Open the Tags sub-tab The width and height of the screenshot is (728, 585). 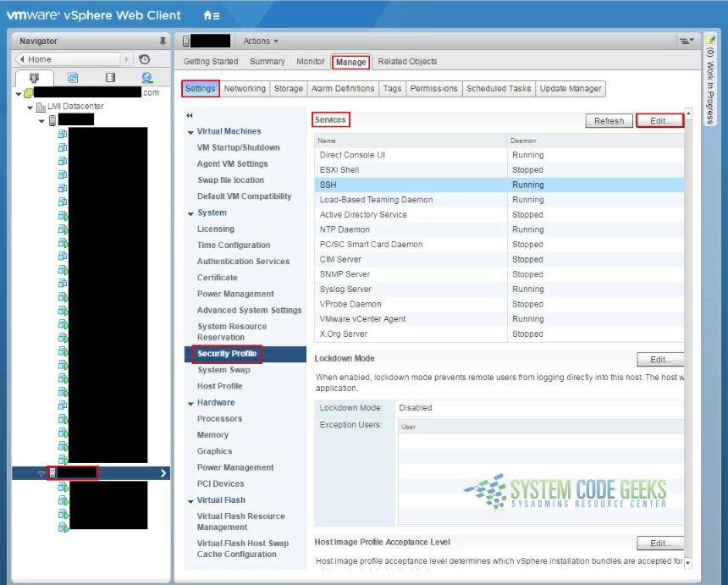click(x=392, y=88)
